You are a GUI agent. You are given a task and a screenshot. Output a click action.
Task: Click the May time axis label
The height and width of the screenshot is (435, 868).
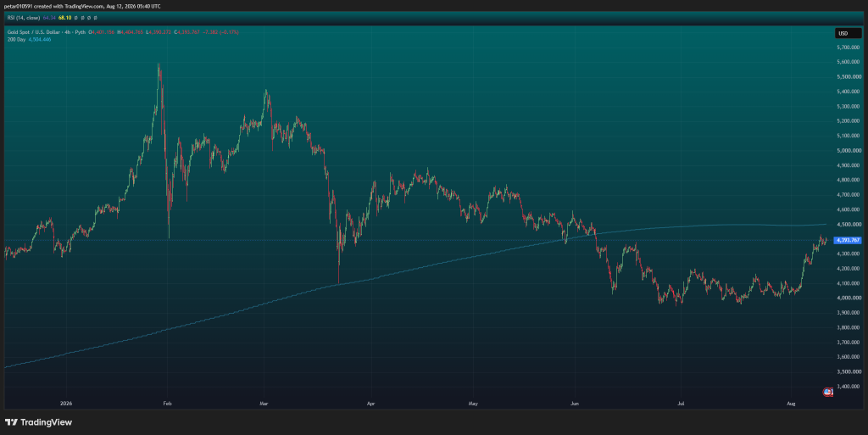[x=473, y=404]
